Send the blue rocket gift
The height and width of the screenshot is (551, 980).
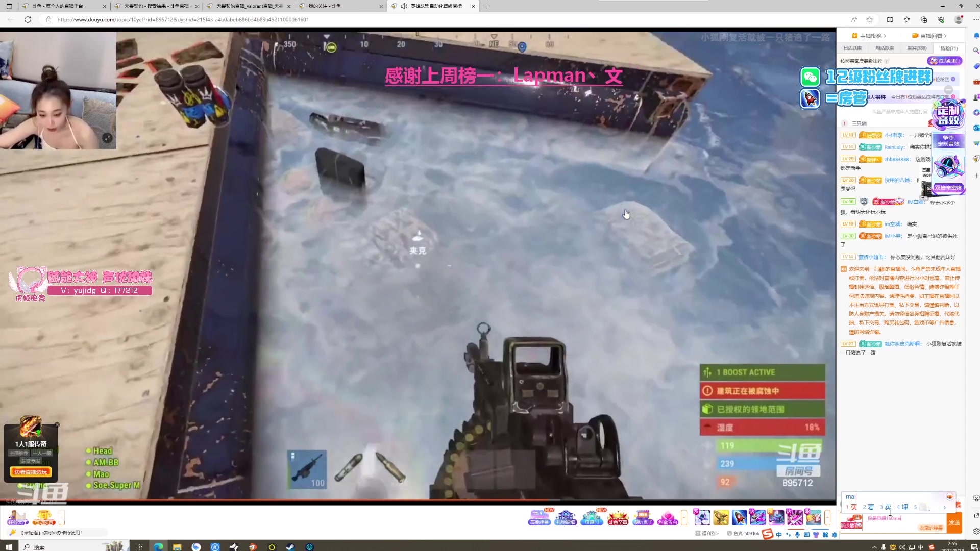[739, 517]
